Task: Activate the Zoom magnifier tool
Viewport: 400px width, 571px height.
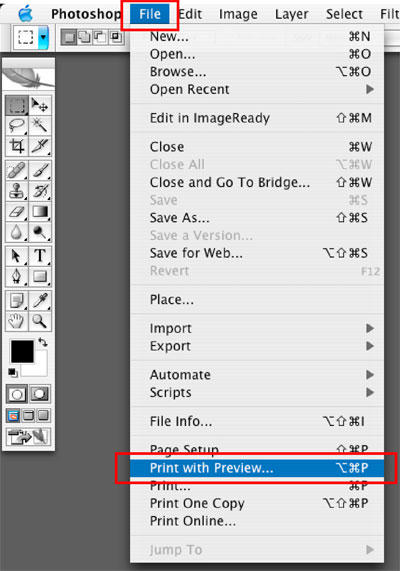Action: (x=40, y=321)
